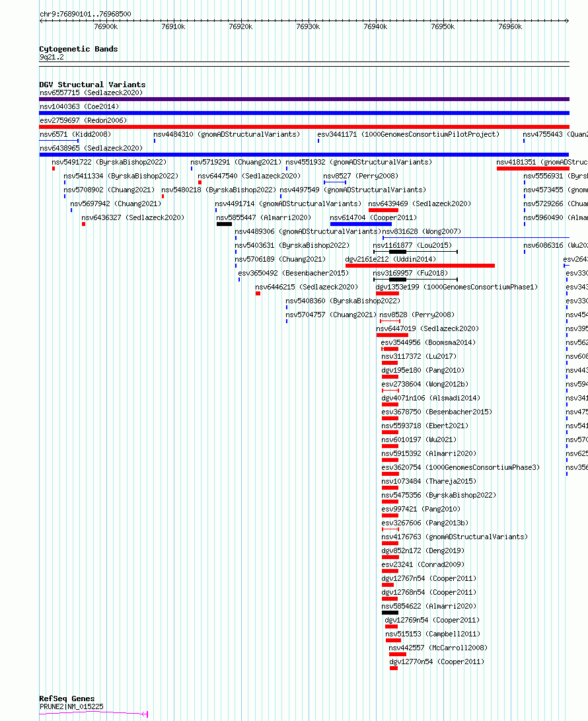588x721 pixels.
Task: Open nsv614704 (Cooper2011) label
Action: click(373, 217)
